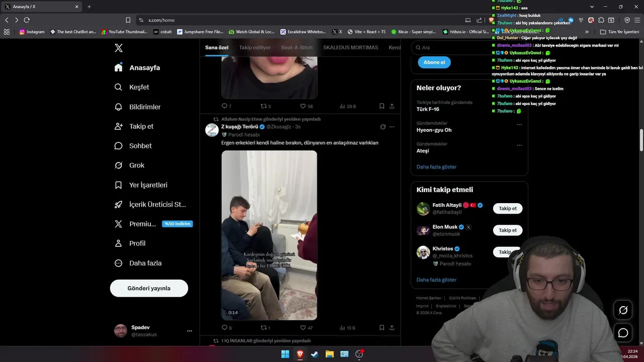The image size is (644, 362).
Task: Switch to Sana özel tab
Action: (x=217, y=47)
